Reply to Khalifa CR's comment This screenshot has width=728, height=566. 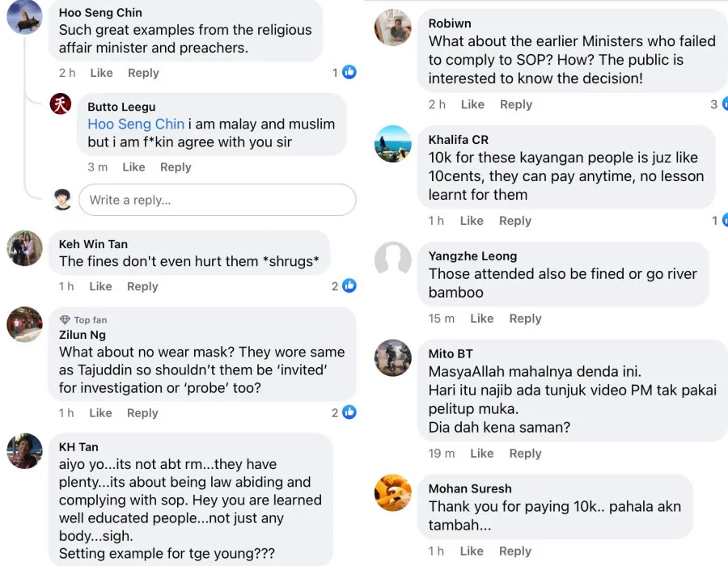click(515, 221)
